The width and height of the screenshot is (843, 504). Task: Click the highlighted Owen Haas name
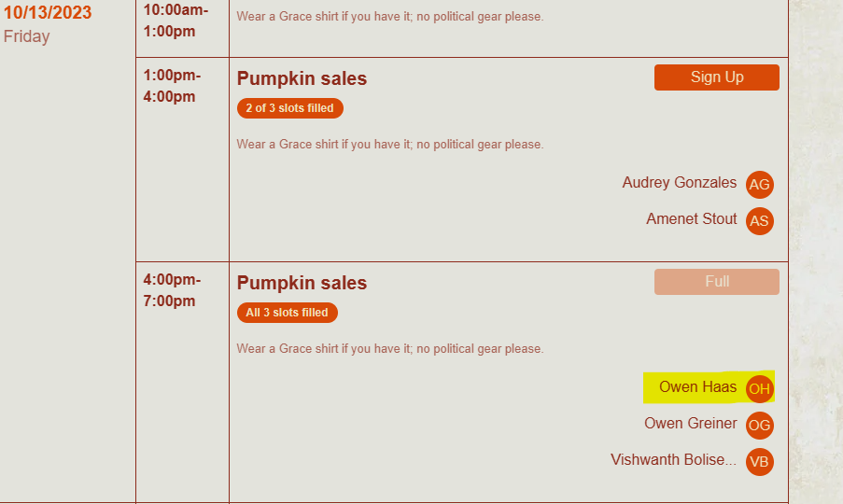(697, 387)
